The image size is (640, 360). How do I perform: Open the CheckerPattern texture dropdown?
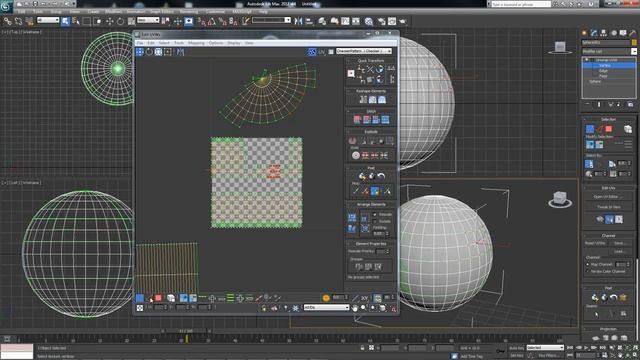point(364,51)
